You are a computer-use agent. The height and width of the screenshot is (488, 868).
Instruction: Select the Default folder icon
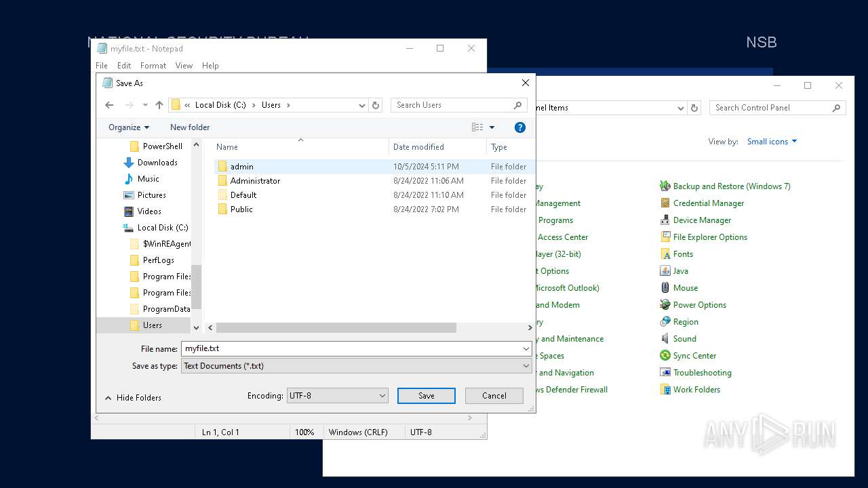[x=222, y=195]
